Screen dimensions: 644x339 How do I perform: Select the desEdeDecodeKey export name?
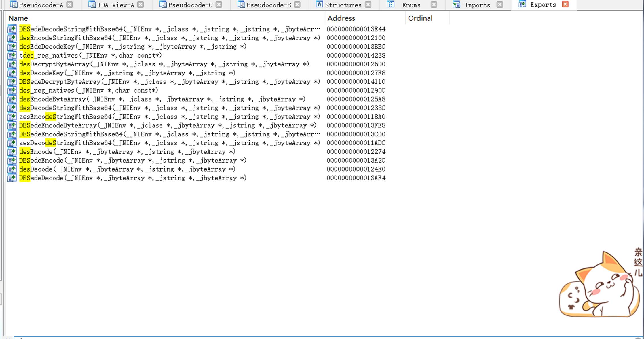[133, 47]
